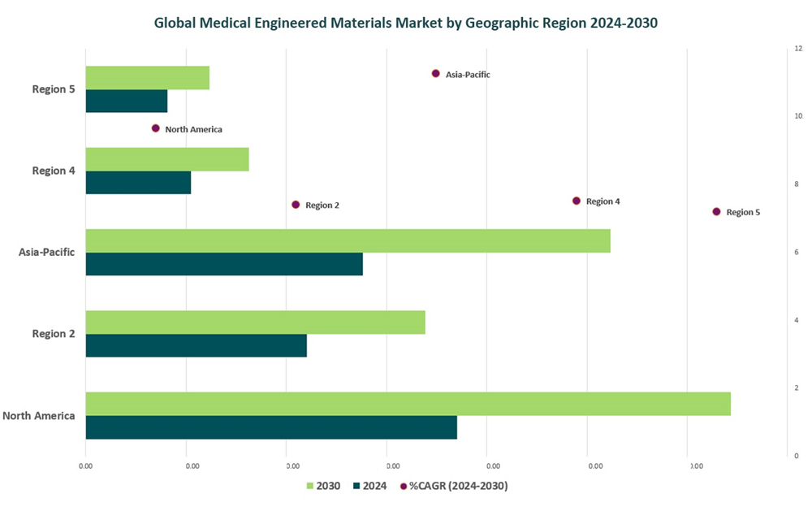Select the chart title text
Image resolution: width=812 pixels, height=511 pixels.
click(x=405, y=23)
